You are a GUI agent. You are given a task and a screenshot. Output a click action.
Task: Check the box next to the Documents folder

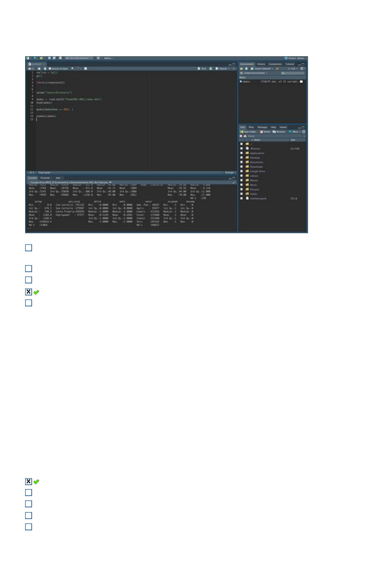tap(241, 162)
